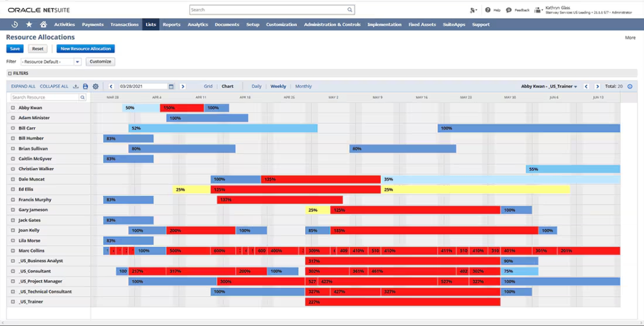Expand the Bill Carr row
Screen dimensions: 644x326
[x=13, y=128]
